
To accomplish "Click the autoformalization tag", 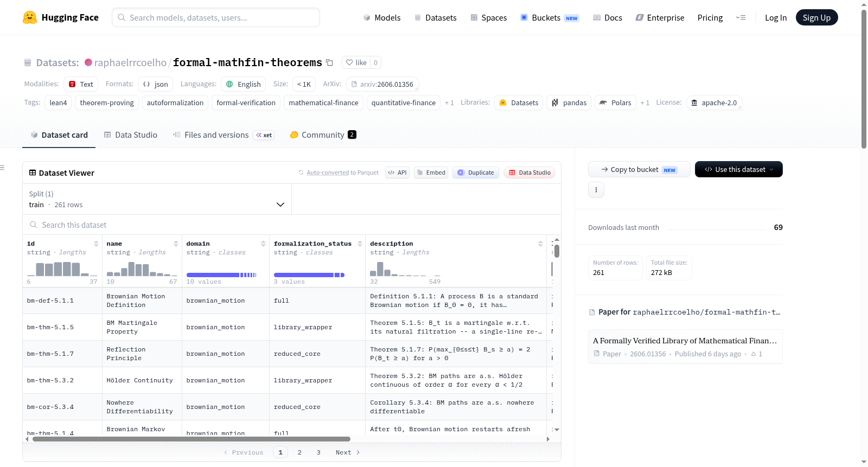I will pos(175,103).
